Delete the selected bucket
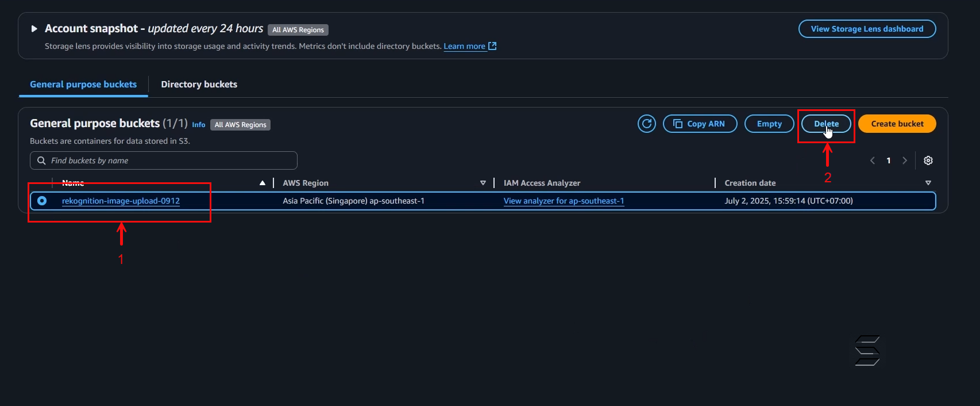 (x=826, y=124)
